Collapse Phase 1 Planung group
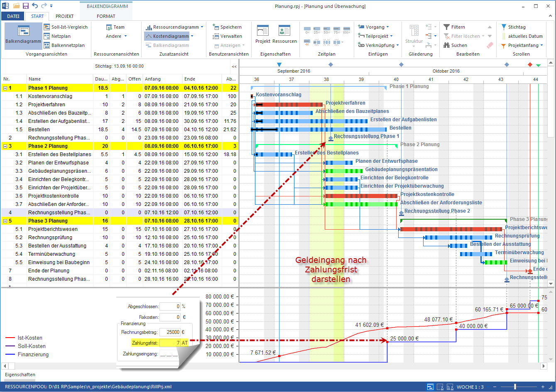The image size is (556, 392). 5,88
